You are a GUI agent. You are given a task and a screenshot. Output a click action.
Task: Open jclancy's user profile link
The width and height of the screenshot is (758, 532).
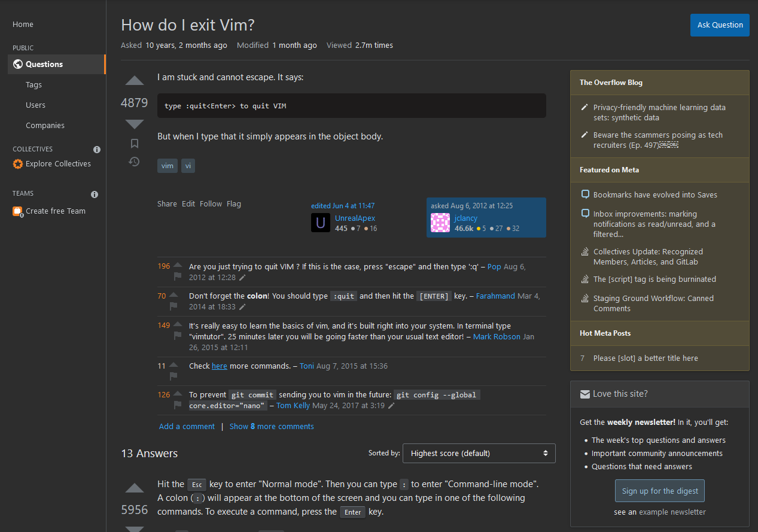466,218
